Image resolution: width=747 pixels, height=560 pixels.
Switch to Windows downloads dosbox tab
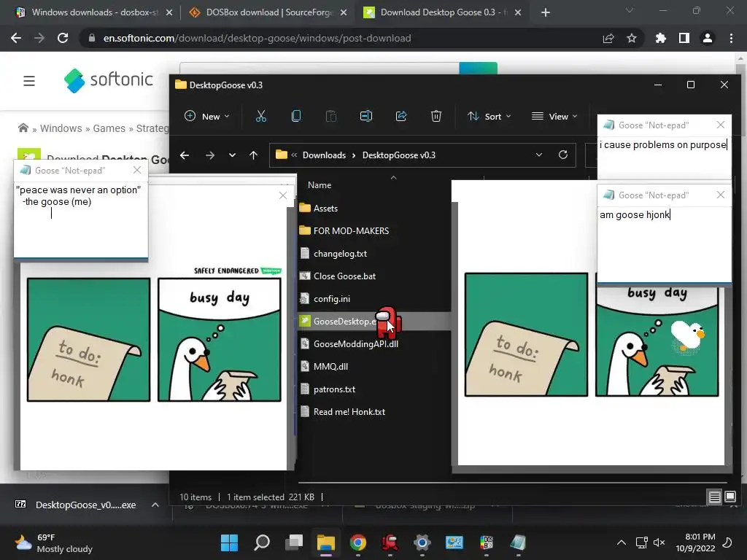pyautogui.click(x=93, y=12)
